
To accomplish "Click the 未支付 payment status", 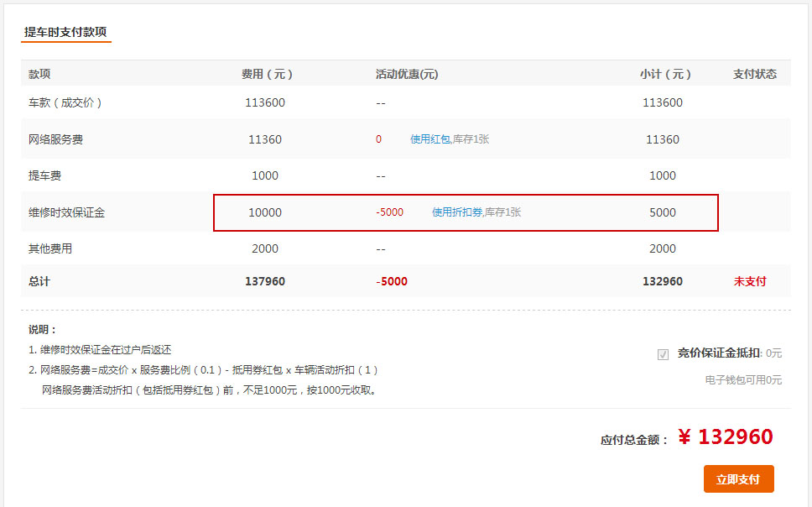I will point(749,281).
